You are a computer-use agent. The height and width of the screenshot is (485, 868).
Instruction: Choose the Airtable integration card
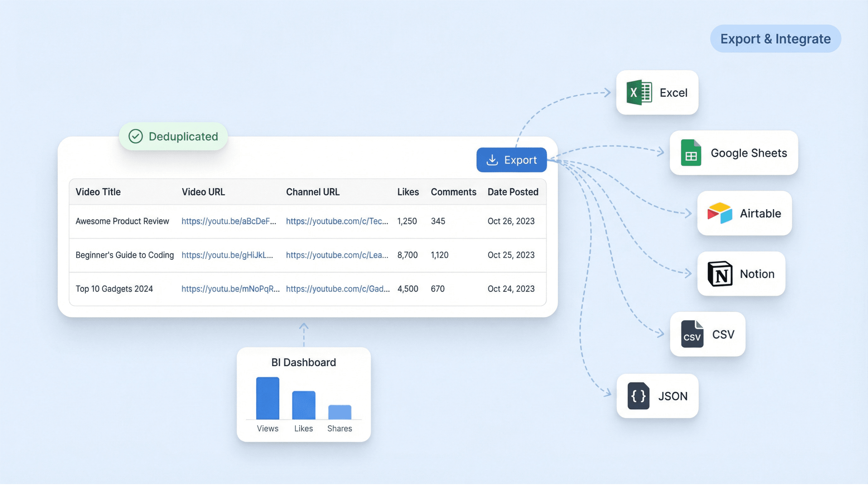pos(744,213)
